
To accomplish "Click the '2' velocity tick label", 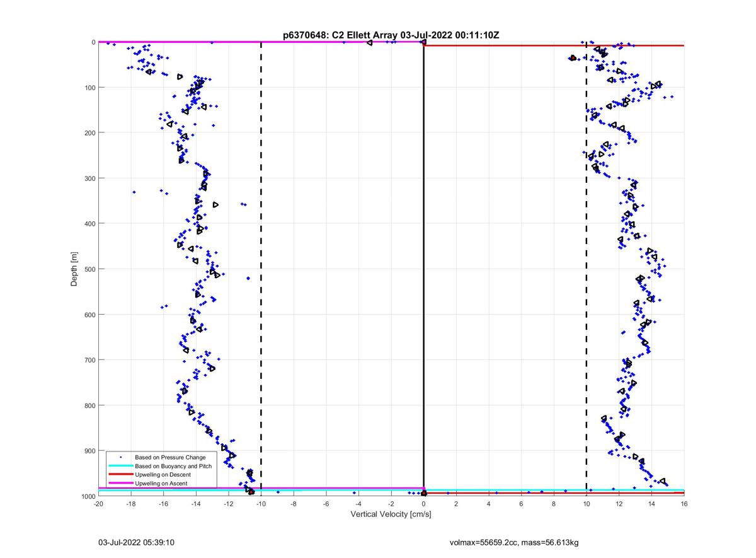I will click(x=456, y=504).
